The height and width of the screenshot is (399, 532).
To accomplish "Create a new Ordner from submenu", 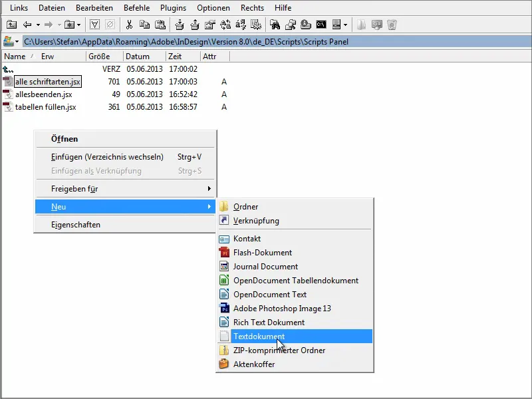I will [295, 207].
